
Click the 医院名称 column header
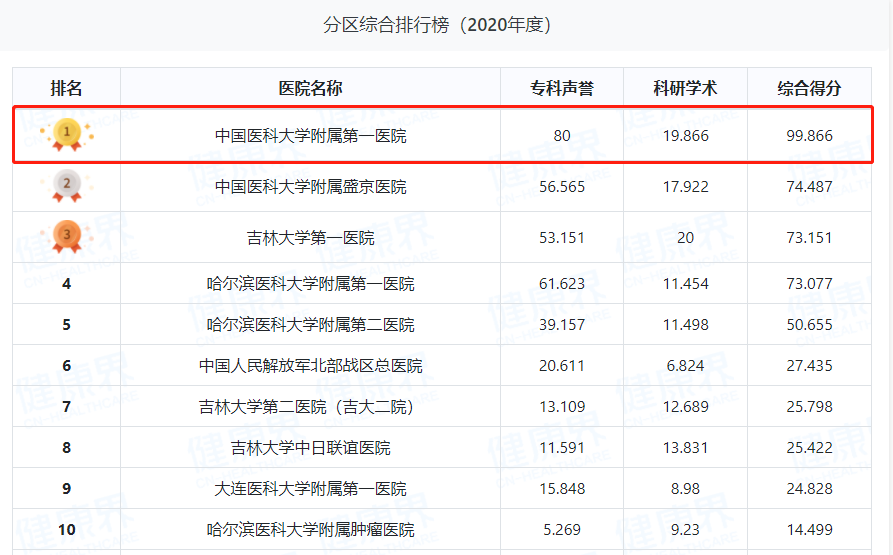(x=310, y=88)
